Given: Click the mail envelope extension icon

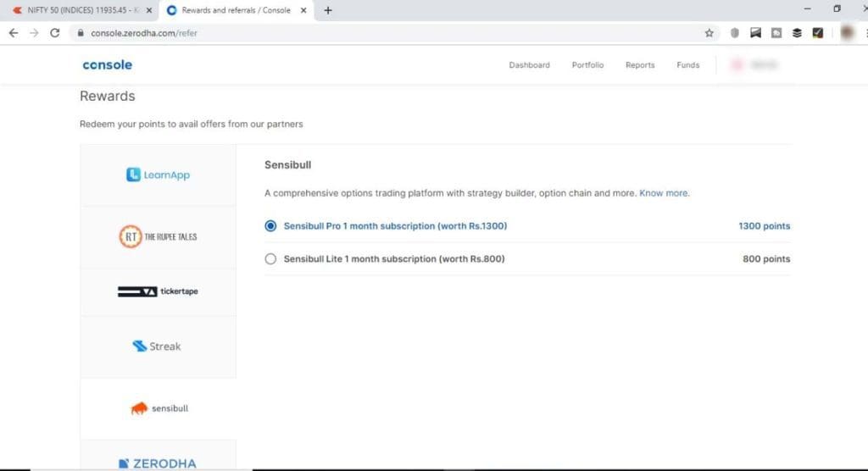Looking at the screenshot, I should click(755, 33).
